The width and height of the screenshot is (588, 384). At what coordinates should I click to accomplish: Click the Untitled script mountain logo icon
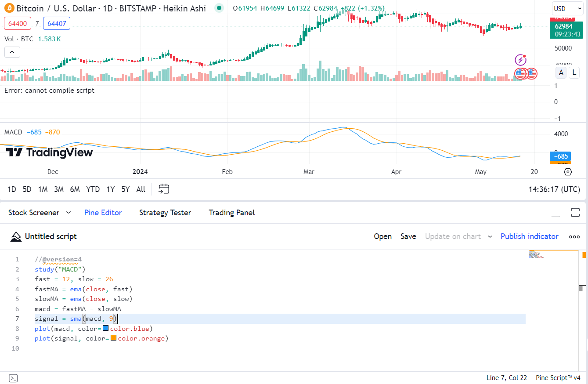point(16,237)
